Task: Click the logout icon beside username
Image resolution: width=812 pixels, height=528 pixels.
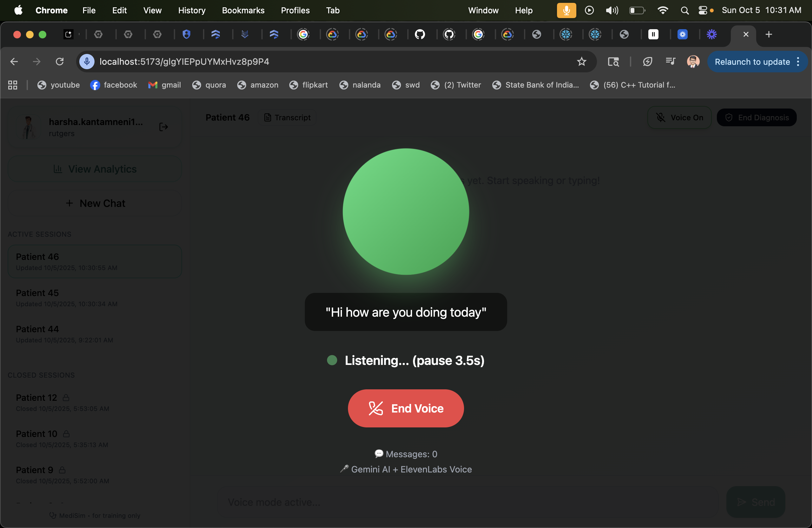Action: pos(163,127)
